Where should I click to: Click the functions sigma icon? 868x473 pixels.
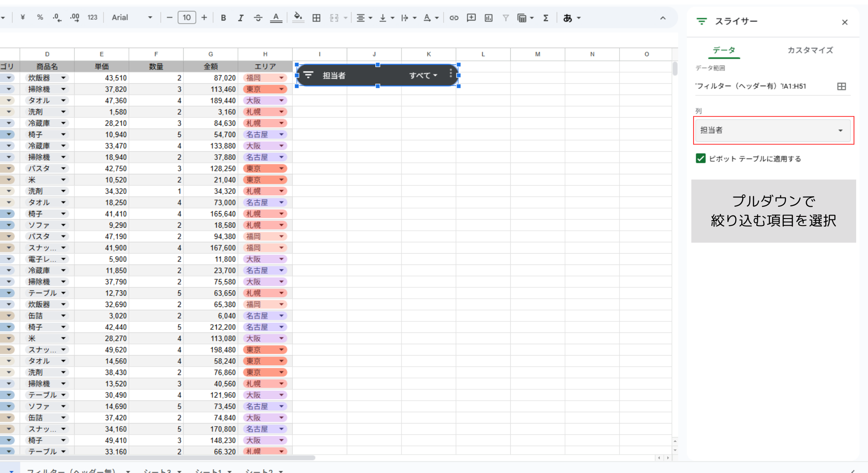click(x=546, y=18)
